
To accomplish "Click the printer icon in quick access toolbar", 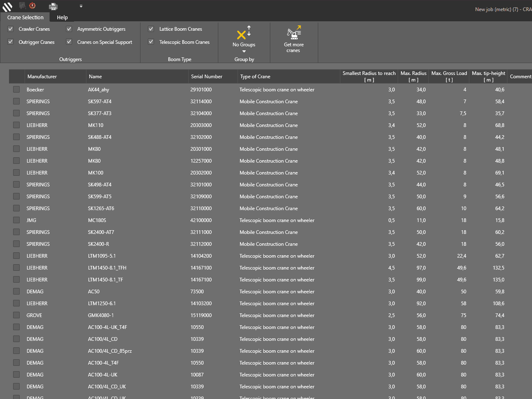I will 53,6.
